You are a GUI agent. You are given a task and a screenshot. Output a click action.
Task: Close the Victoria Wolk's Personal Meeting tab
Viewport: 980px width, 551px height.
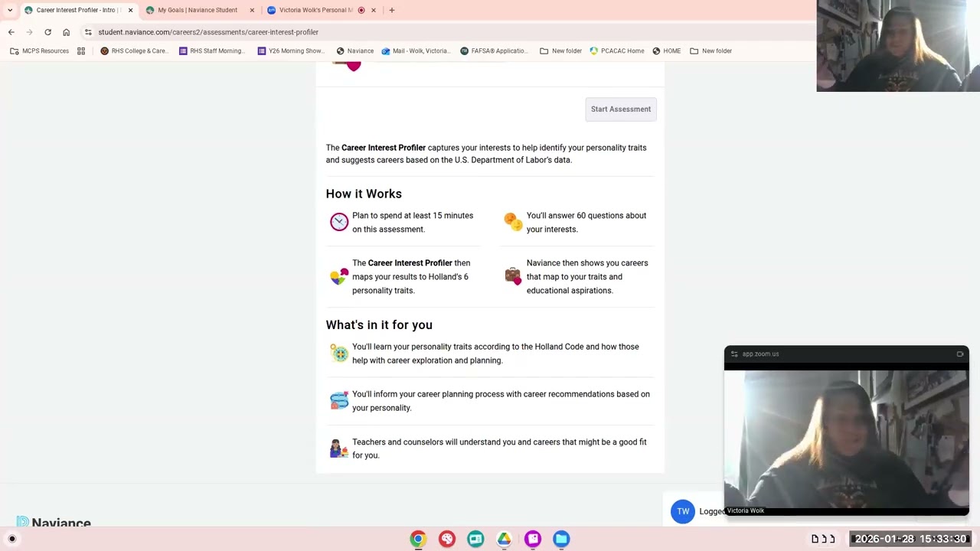point(374,10)
